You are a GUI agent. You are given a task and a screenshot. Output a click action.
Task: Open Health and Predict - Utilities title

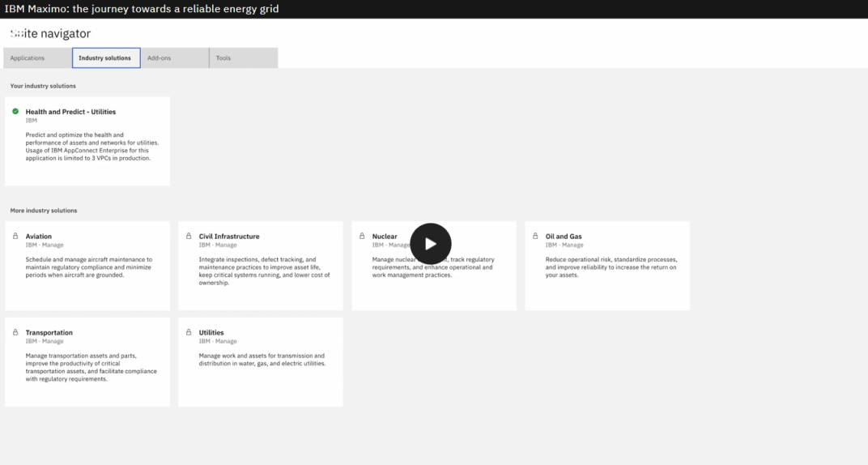[70, 112]
